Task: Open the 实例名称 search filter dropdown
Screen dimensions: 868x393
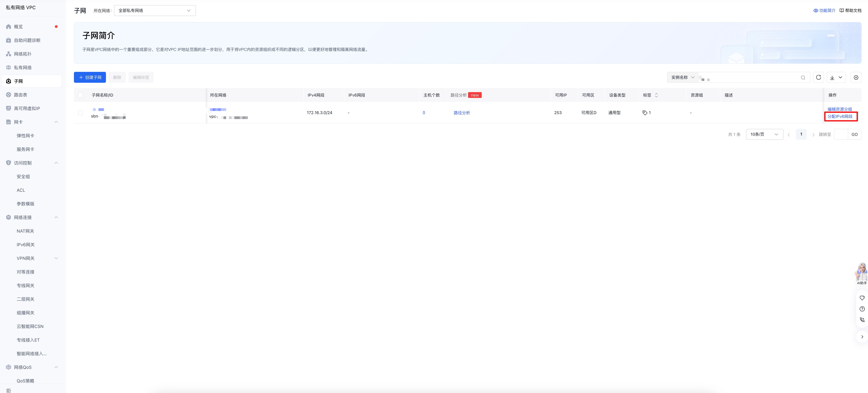Action: [x=683, y=77]
